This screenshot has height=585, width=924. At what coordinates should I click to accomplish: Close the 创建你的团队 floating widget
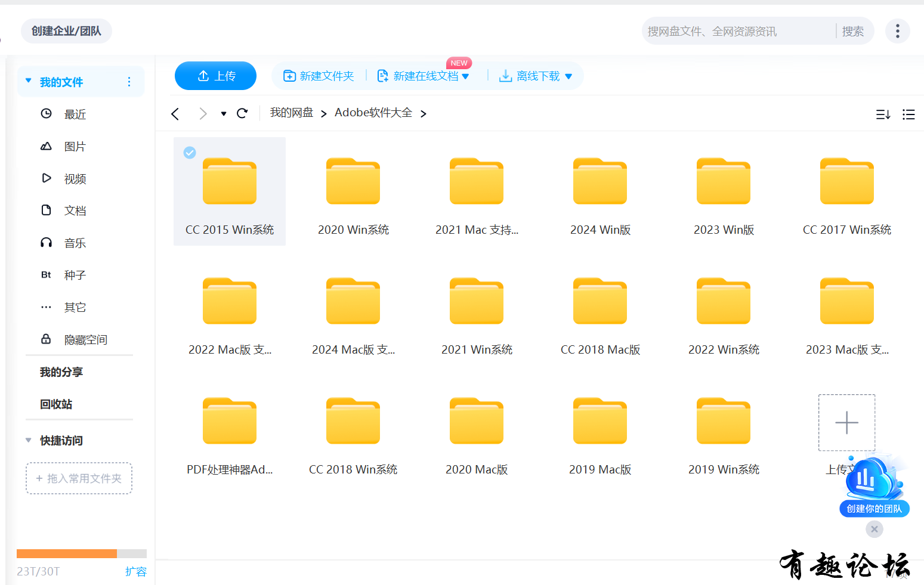coord(874,529)
